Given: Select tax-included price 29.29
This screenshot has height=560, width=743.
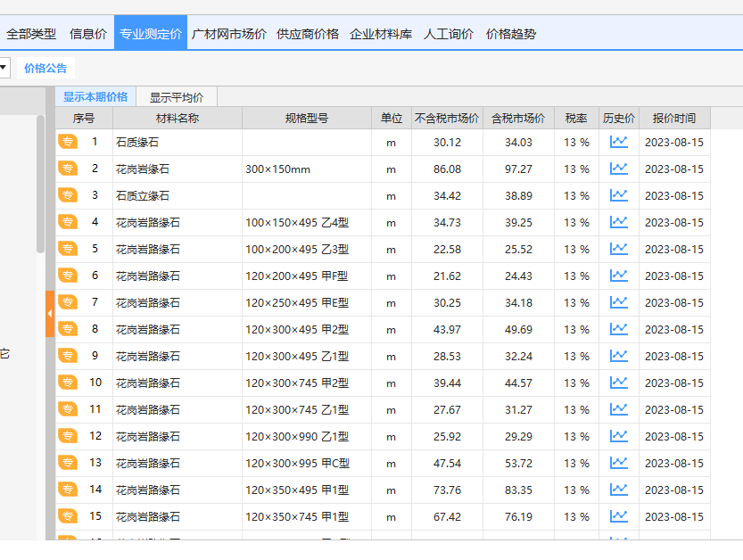Looking at the screenshot, I should click(518, 436).
